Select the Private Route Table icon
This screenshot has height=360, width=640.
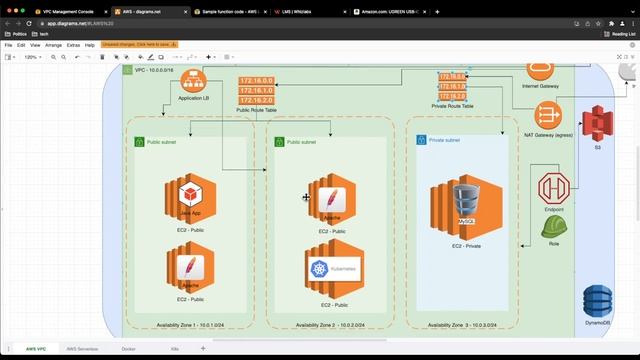pos(452,86)
